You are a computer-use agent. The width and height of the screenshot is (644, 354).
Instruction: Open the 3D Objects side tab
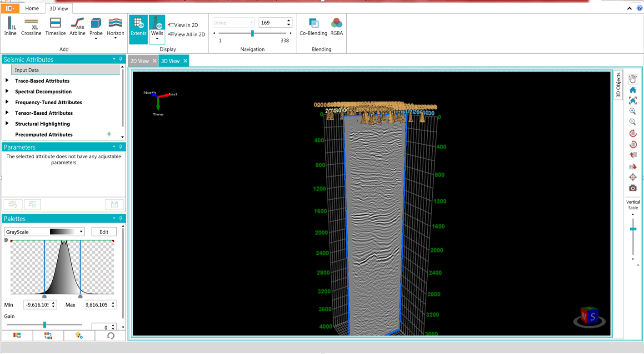[618, 85]
